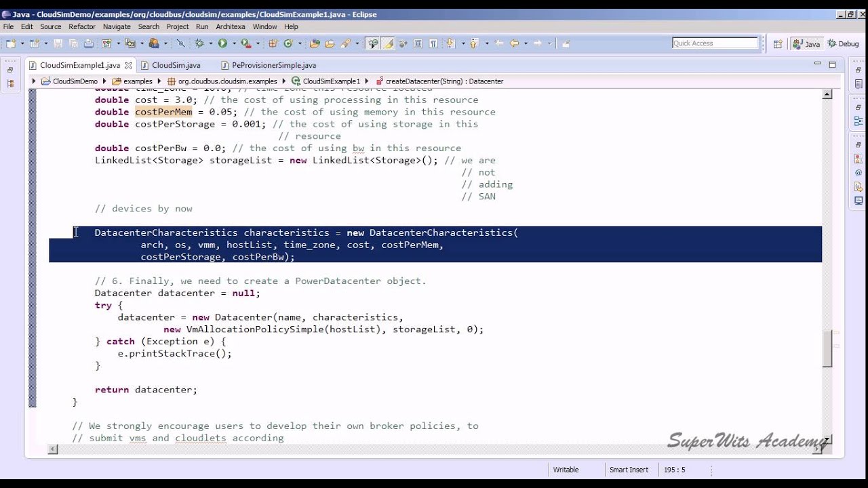Open dropdown beside Search icon
868x488 pixels.
[x=357, y=43]
